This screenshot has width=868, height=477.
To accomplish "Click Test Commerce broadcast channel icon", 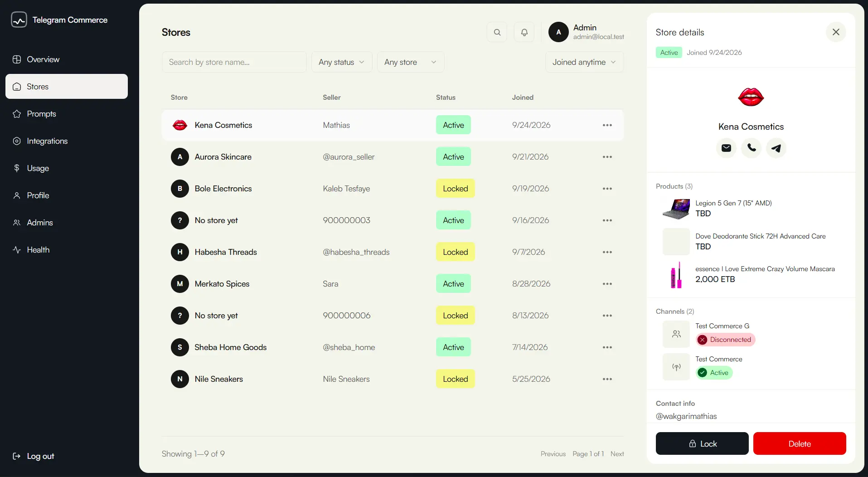I will [676, 367].
